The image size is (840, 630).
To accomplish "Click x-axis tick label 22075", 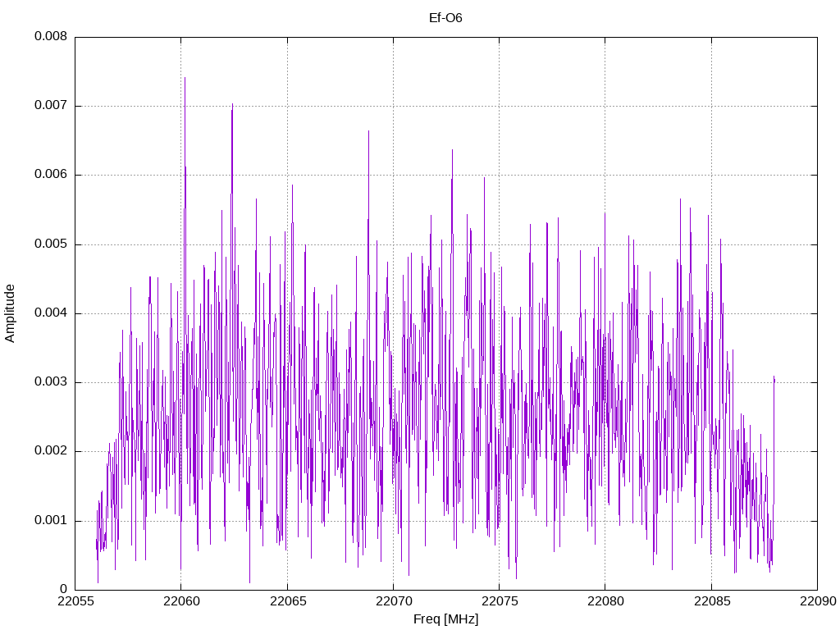I will (500, 601).
